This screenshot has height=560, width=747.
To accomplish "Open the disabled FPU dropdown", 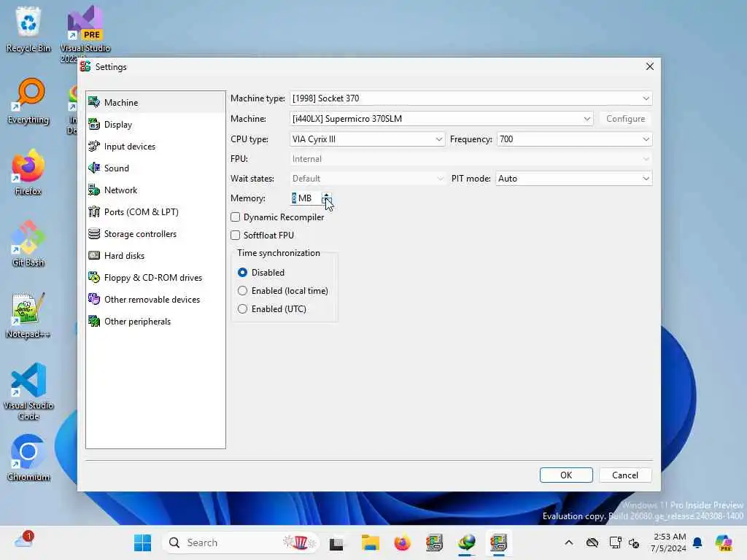I will [471, 159].
